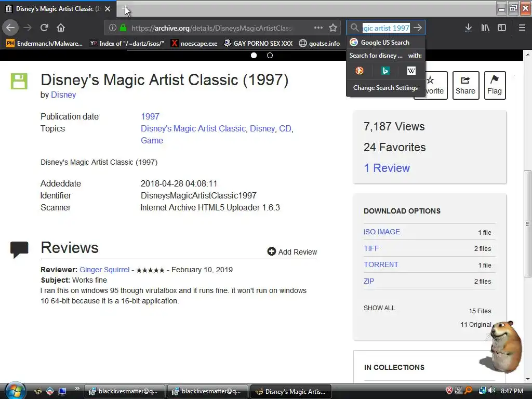This screenshot has height=399, width=532.
Task: Click into the search text field
Action: [x=386, y=28]
